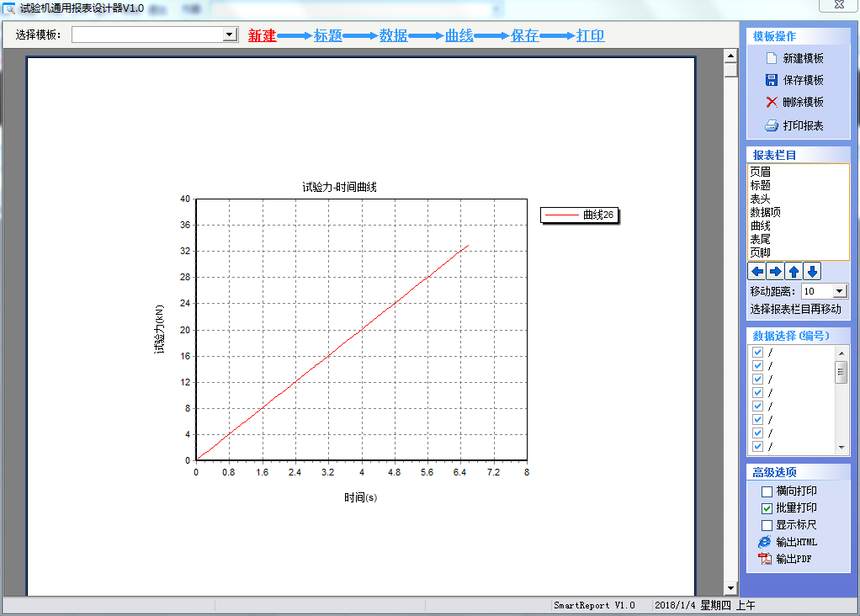Uncheck the batch print (批量打印) checkbox
Viewport: 860px width, 616px height.
pos(767,508)
